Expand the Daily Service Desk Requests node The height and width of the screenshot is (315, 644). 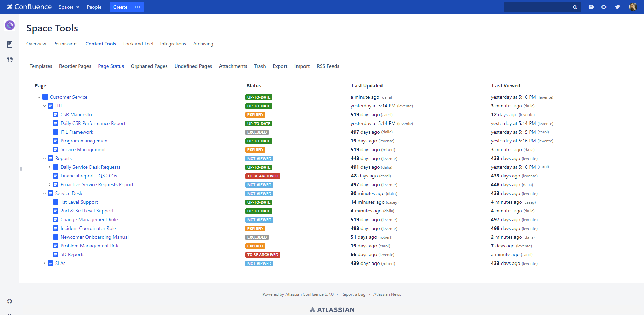pos(49,167)
